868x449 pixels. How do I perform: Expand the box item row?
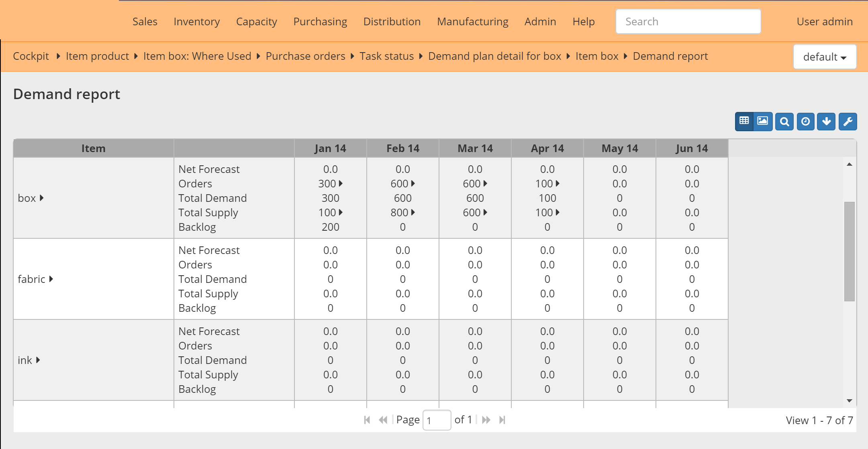click(x=41, y=198)
